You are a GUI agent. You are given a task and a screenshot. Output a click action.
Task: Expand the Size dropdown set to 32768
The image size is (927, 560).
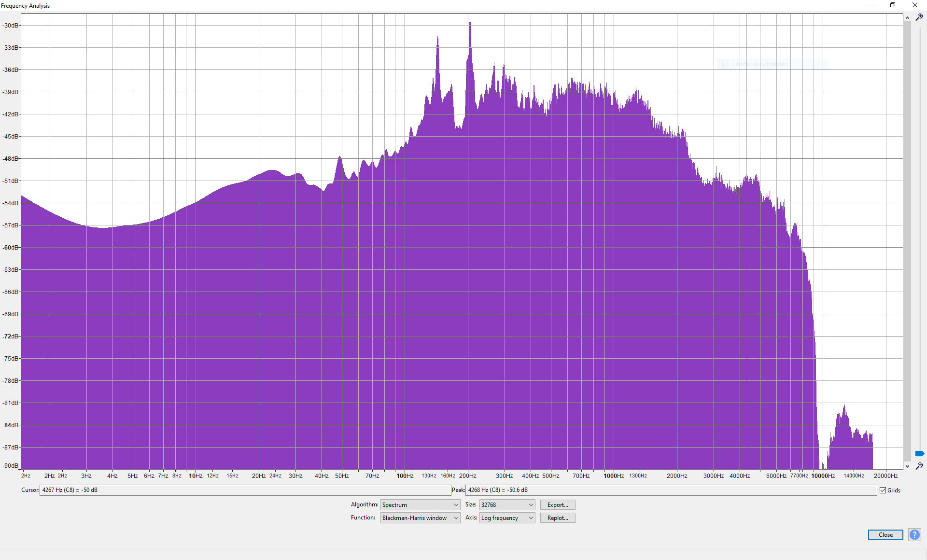coord(507,504)
